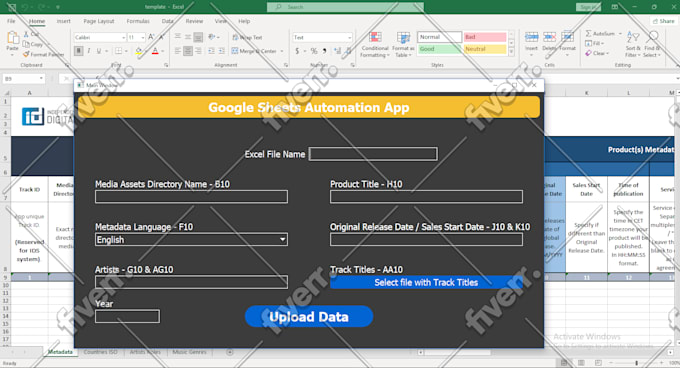Toggle Italic formatting in the ribbon
Image resolution: width=680 pixels, height=368 pixels.
89,51
